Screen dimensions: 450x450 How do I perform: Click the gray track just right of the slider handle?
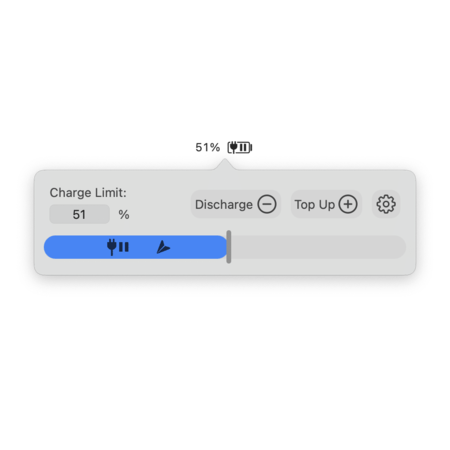coord(237,247)
